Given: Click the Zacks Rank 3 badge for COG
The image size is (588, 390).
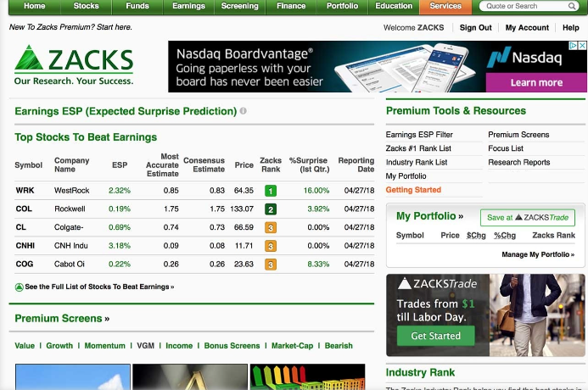Looking at the screenshot, I should 271,265.
